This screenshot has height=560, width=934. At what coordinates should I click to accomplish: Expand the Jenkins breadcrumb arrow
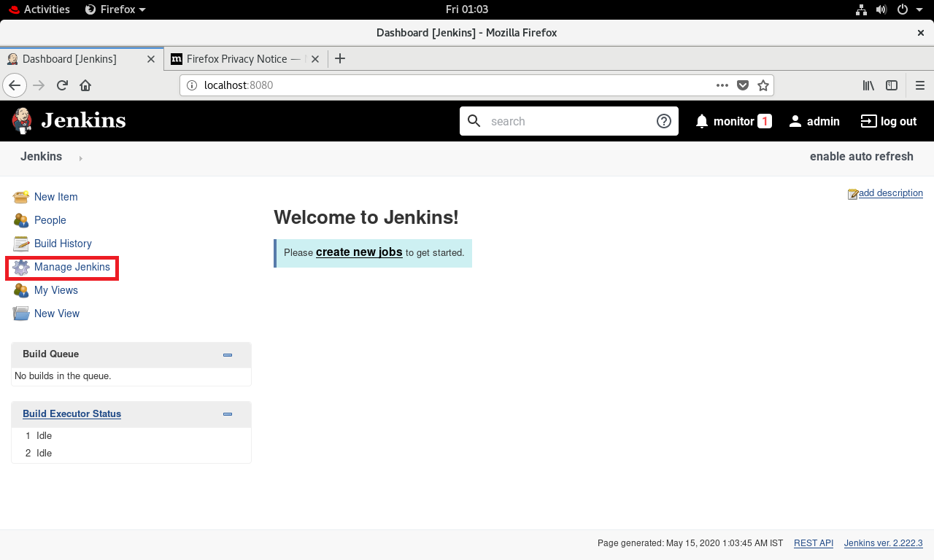click(x=80, y=158)
